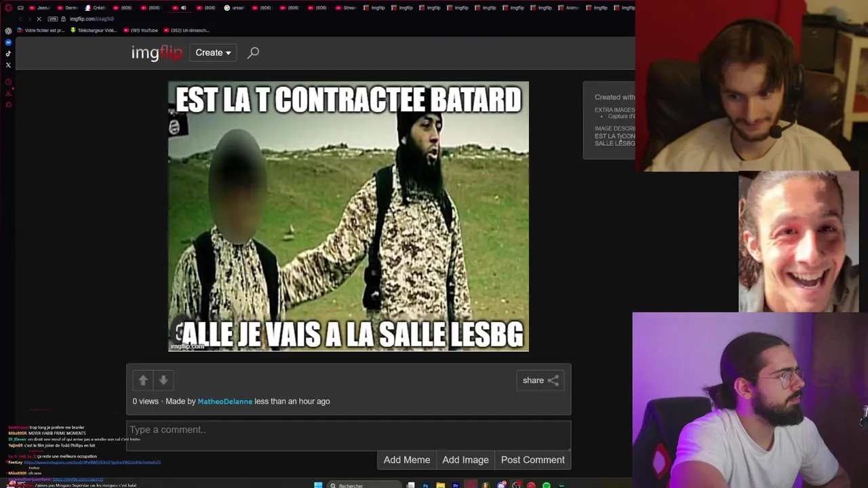868x488 pixels.
Task: Open the Windows Start menu
Action: point(317,485)
